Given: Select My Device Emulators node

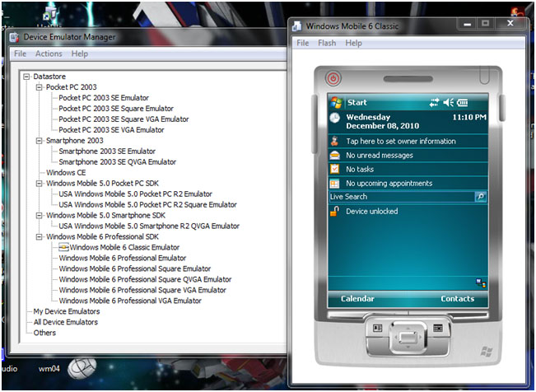Looking at the screenshot, I should click(x=67, y=311).
